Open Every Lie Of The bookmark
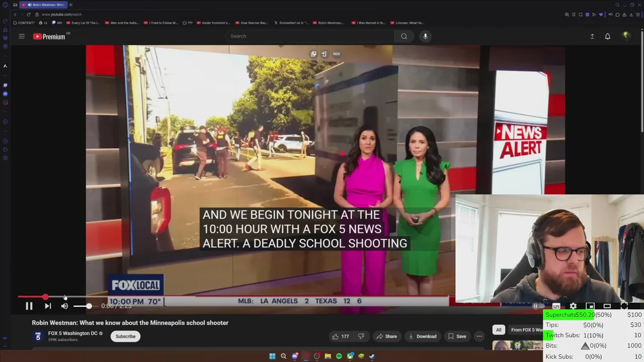Viewport: 644px width, 362px height. [83, 23]
